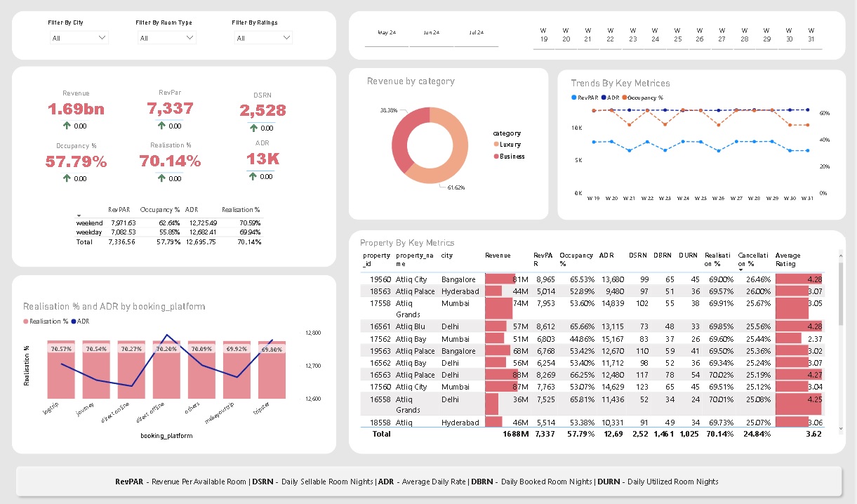Toggle the RevPAR legend marker in trends chart

[x=573, y=98]
